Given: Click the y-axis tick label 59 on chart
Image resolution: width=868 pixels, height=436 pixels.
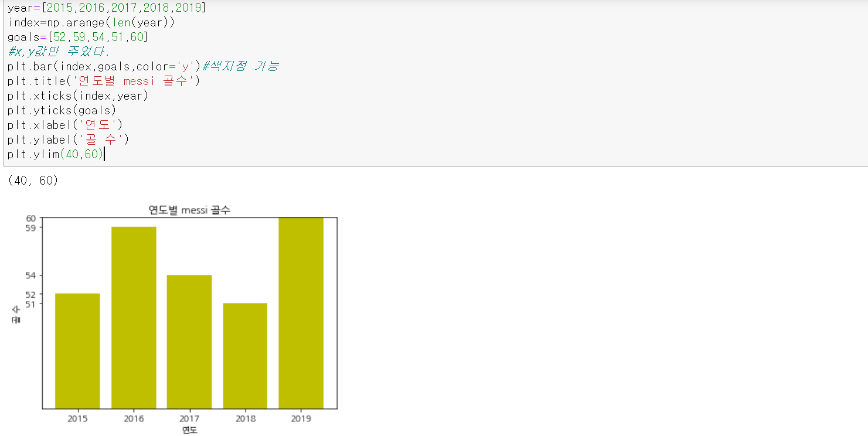Looking at the screenshot, I should point(31,227).
